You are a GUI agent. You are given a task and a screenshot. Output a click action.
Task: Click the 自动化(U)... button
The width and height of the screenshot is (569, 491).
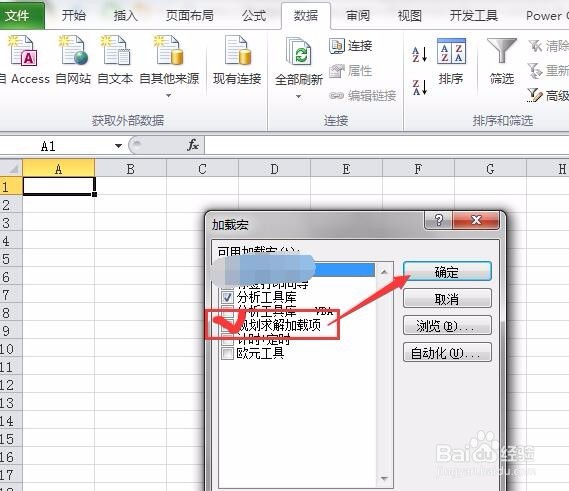(x=447, y=352)
